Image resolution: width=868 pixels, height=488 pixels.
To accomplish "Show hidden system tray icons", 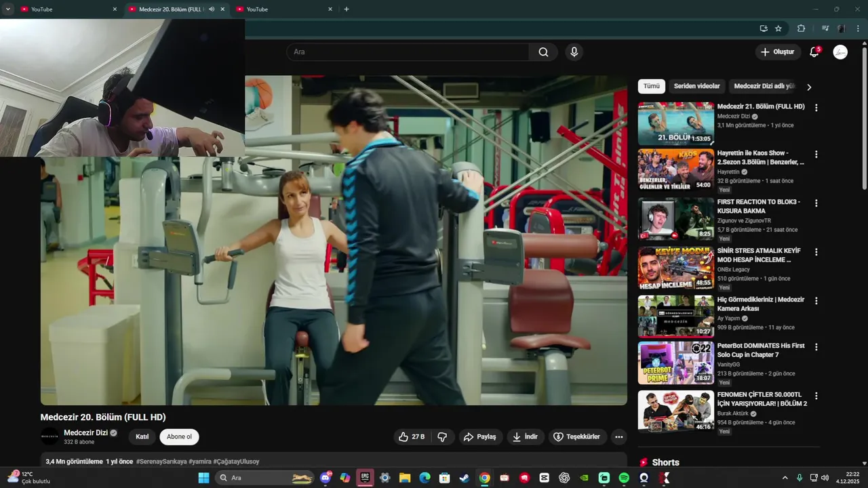I will (785, 478).
